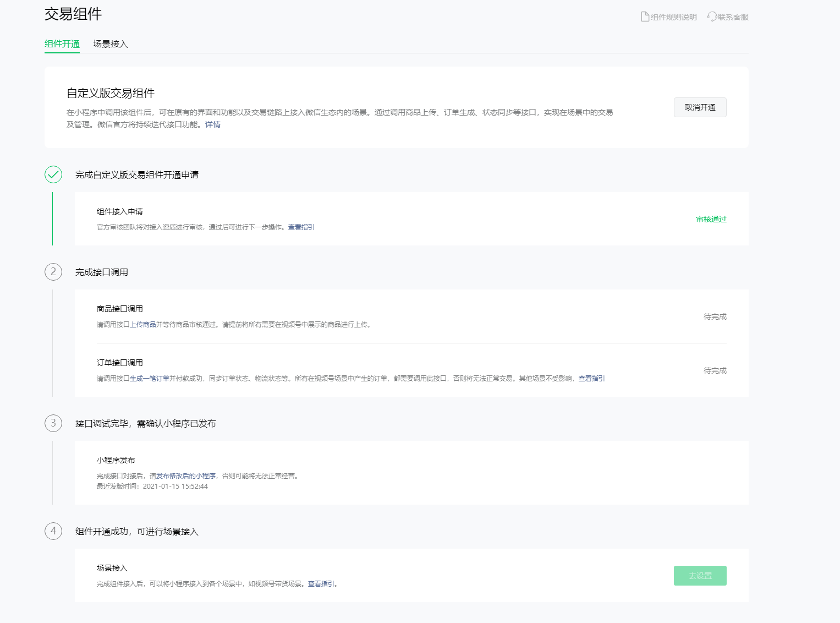
Task: Click the headset icon beside 联系客服
Action: point(712,17)
